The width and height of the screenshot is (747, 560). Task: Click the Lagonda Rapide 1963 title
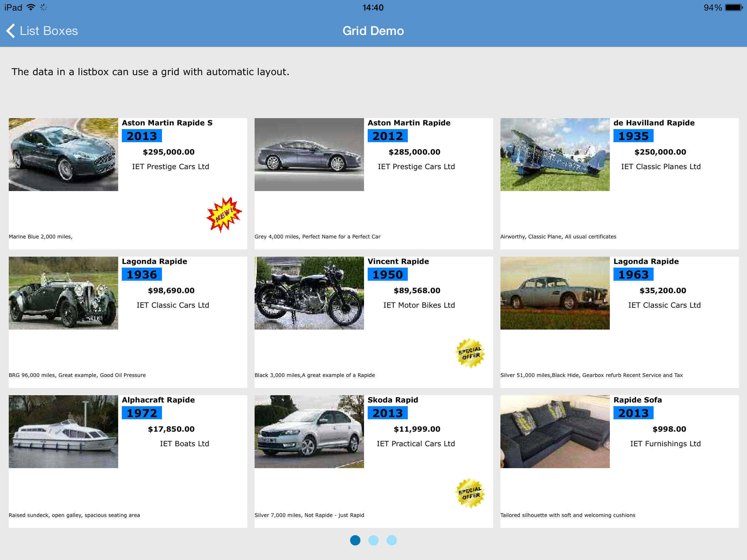tap(646, 261)
